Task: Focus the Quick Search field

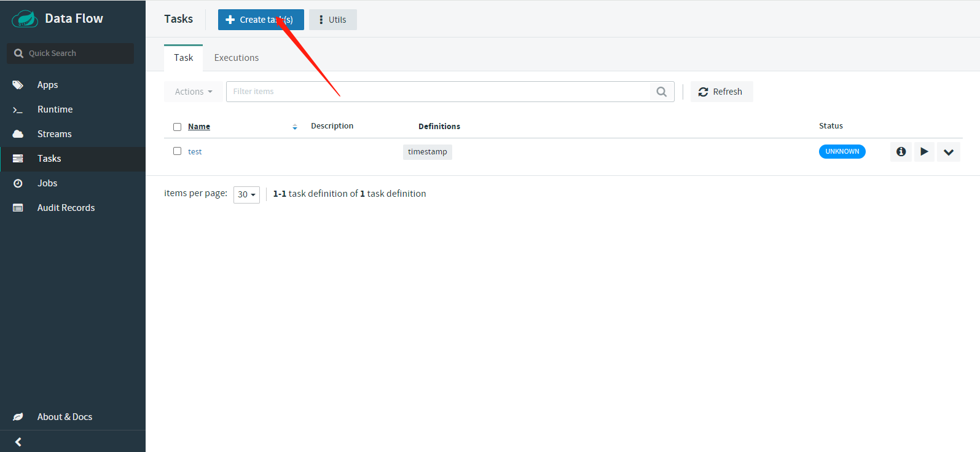Action: [x=70, y=54]
